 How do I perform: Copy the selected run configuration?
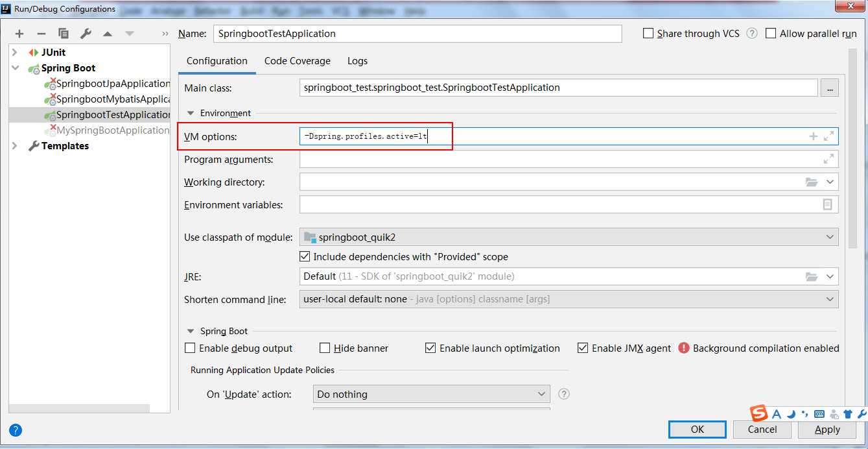tap(64, 34)
